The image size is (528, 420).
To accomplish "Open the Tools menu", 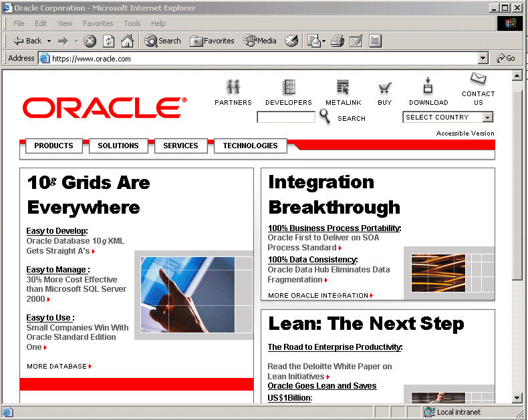I will 132,23.
